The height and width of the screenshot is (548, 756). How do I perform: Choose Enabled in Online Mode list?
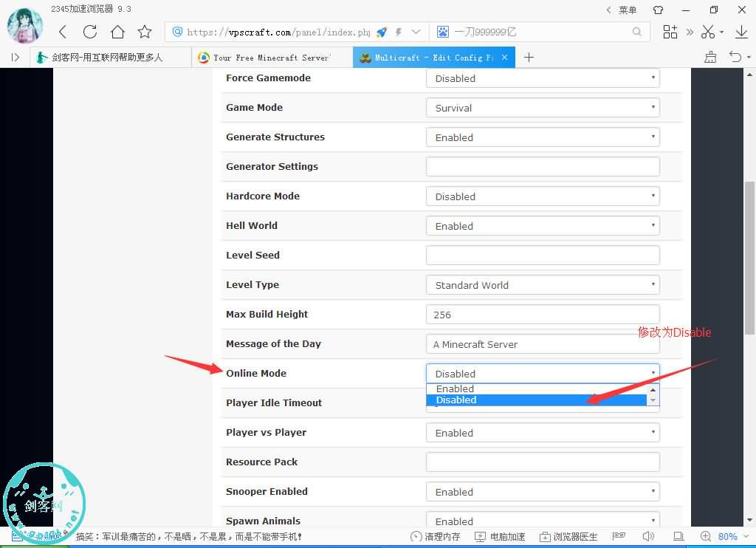point(536,388)
